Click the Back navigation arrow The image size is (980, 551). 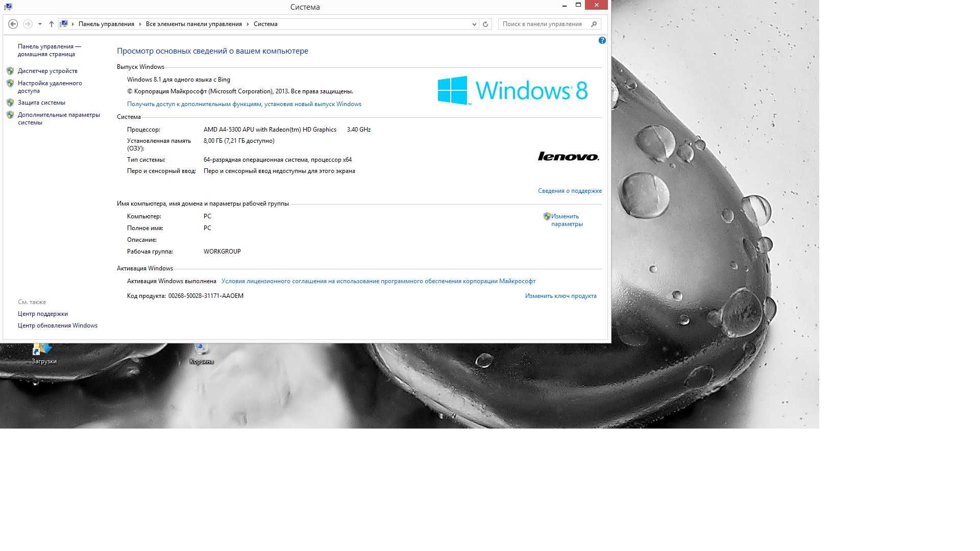(x=13, y=24)
